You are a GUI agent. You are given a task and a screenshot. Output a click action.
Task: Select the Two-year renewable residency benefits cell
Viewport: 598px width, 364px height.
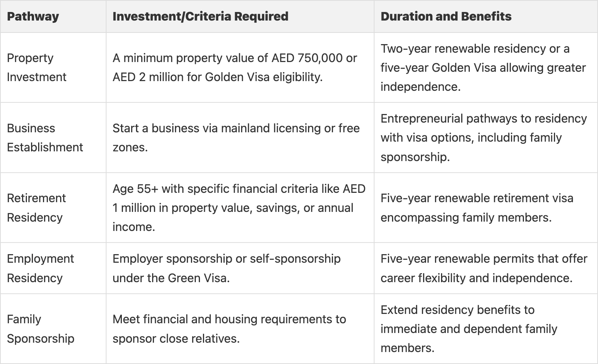[x=483, y=67]
